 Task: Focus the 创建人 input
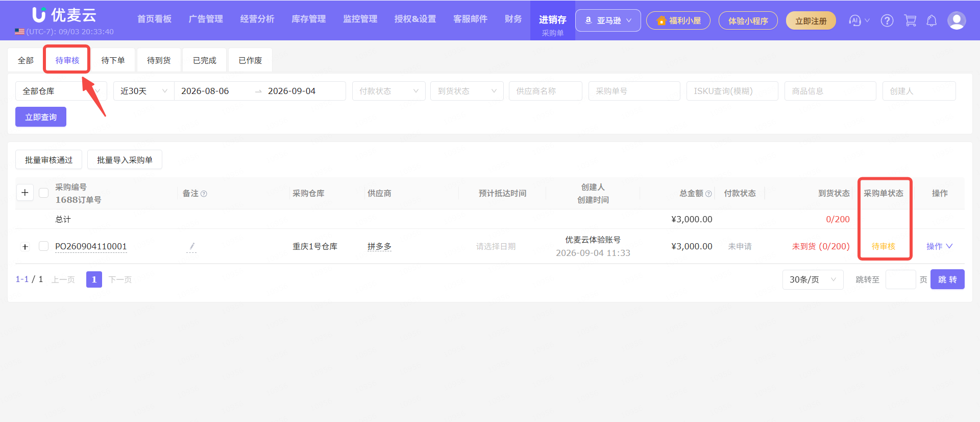919,91
